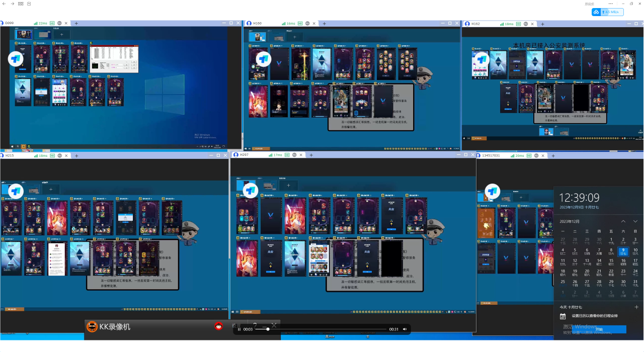
Task: Click the blue floating logo in H160 session
Action: (263, 59)
